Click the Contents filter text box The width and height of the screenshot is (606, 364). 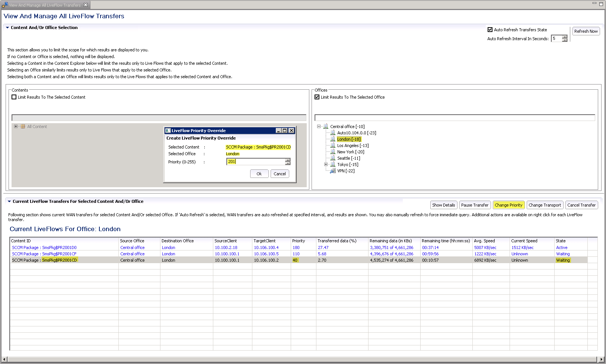tap(159, 118)
